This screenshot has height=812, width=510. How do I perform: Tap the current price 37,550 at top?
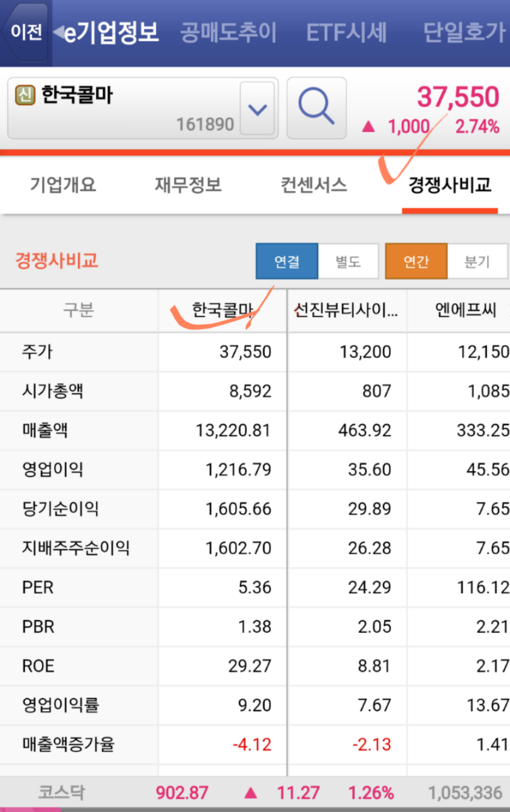tap(458, 97)
